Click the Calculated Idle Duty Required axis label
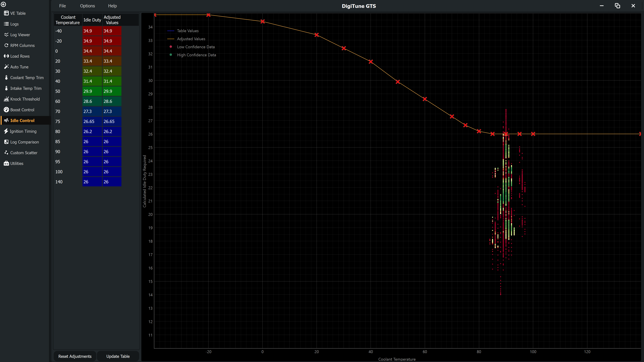The image size is (644, 362). [x=145, y=181]
